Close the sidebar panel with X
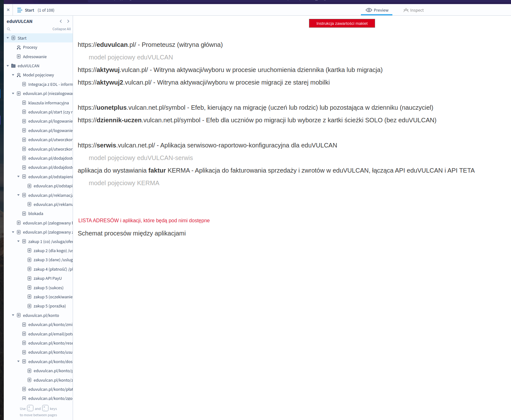The image size is (511, 420). point(8,10)
